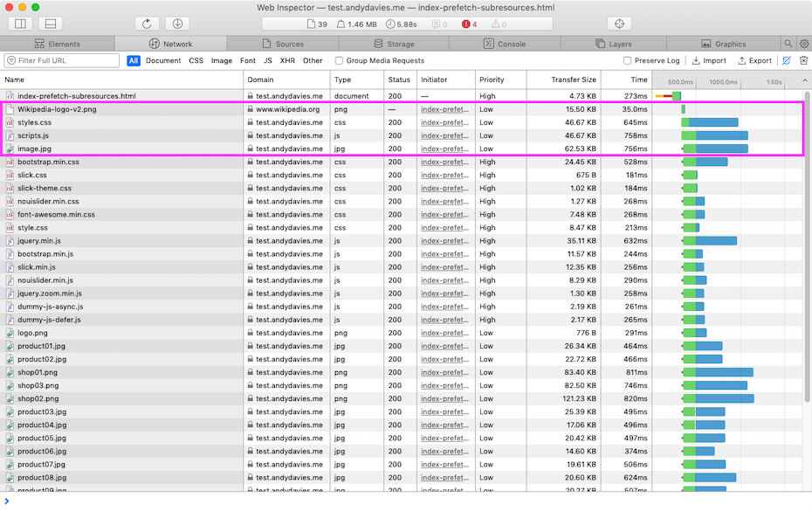Click the file icon beside styles.css

point(10,122)
